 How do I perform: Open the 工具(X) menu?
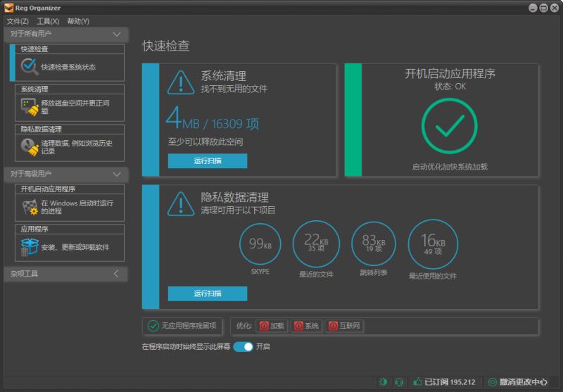(48, 21)
